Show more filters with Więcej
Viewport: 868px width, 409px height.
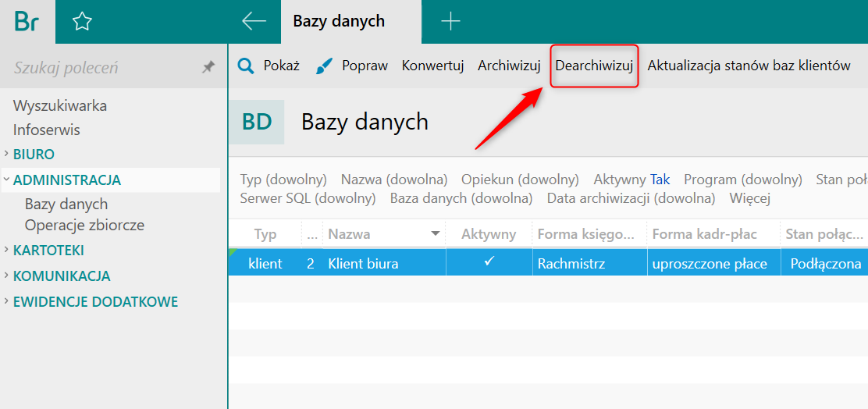750,197
